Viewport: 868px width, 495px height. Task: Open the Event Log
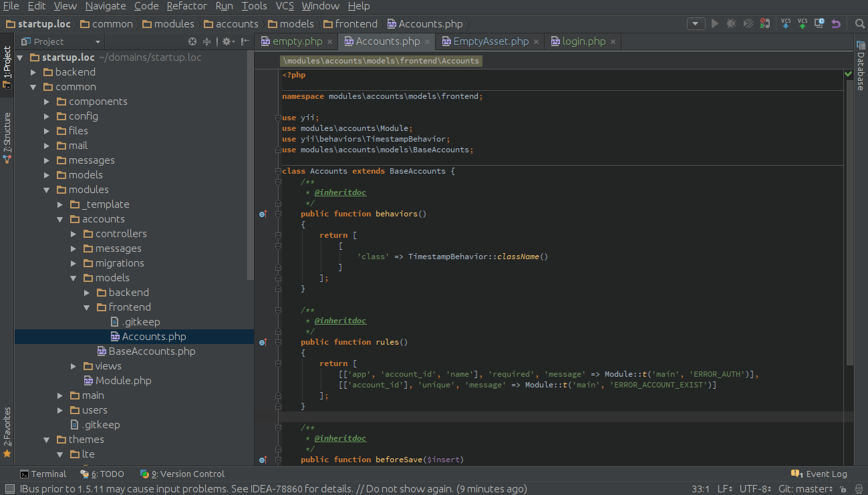(819, 474)
